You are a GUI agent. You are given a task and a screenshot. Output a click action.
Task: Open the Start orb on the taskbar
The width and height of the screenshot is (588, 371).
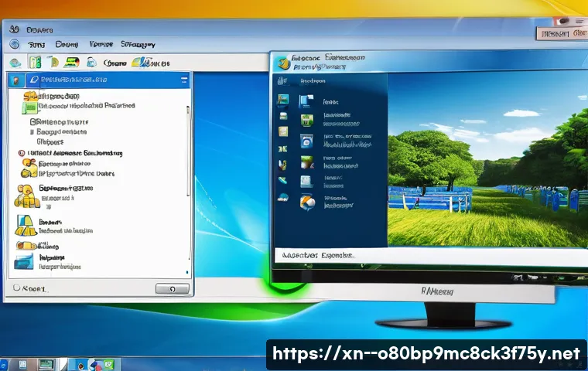click(3, 365)
